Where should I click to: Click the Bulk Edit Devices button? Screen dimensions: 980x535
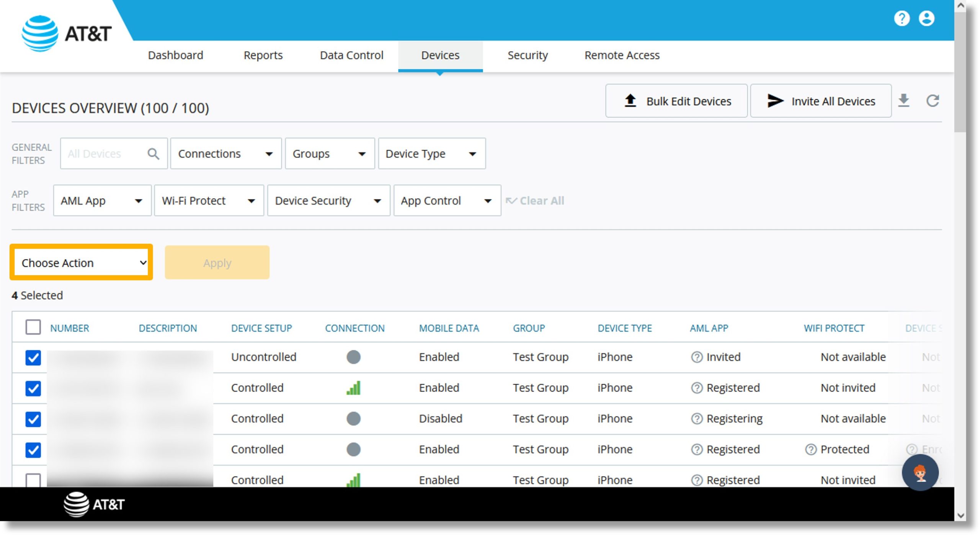coord(676,101)
